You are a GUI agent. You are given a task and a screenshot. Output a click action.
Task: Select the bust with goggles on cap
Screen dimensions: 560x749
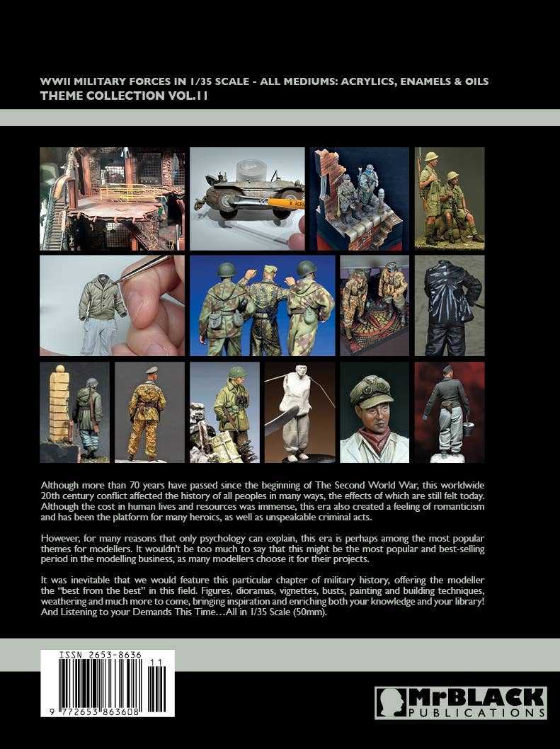tap(374, 412)
